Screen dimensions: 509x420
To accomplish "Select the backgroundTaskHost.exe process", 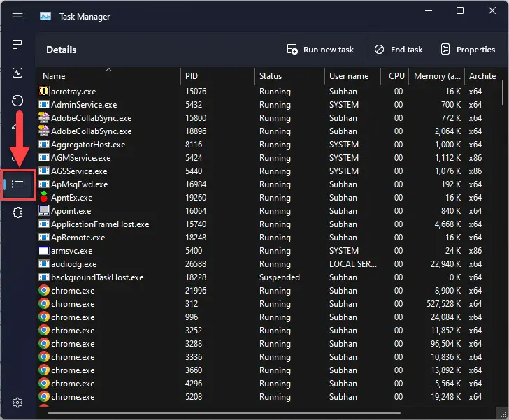I will (268, 277).
